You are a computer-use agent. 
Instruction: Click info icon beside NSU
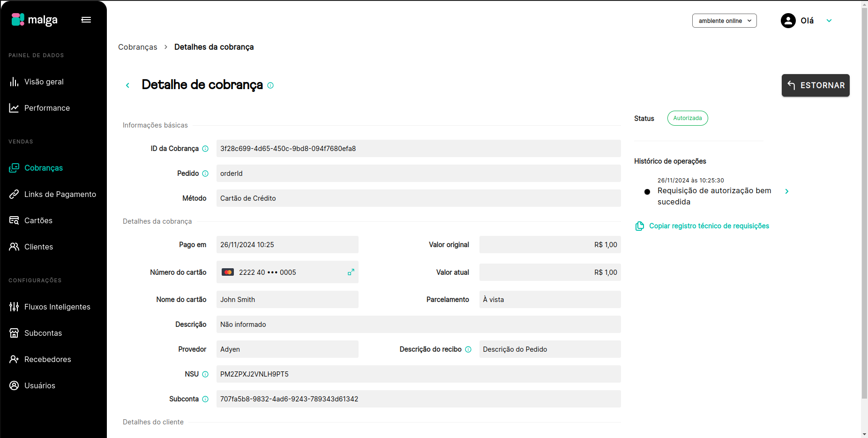pos(205,374)
